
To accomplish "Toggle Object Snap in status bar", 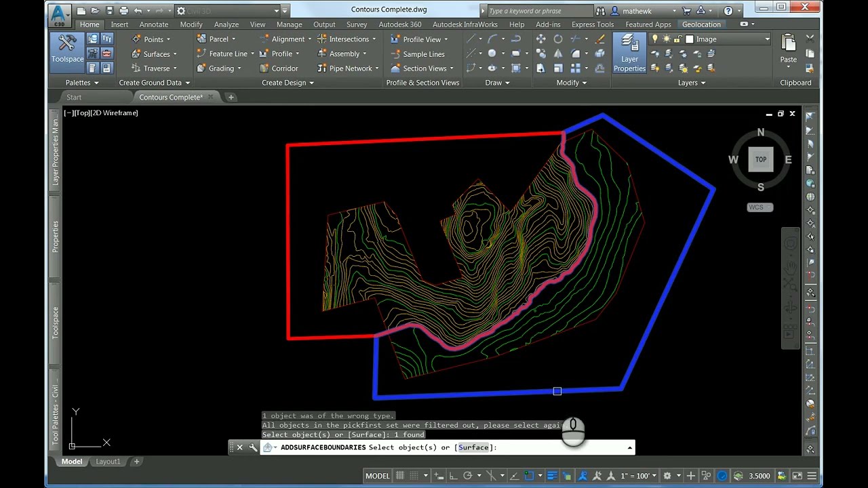I will 529,476.
